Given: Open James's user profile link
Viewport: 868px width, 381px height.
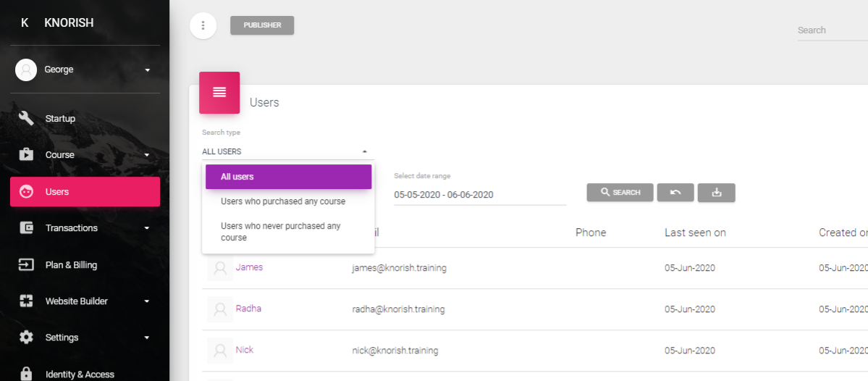Looking at the screenshot, I should [x=249, y=267].
